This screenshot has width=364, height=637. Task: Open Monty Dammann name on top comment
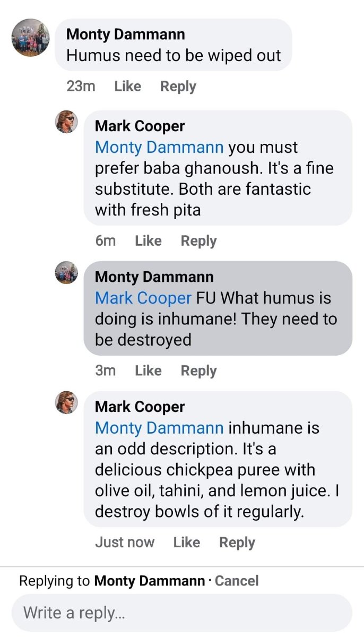click(126, 35)
